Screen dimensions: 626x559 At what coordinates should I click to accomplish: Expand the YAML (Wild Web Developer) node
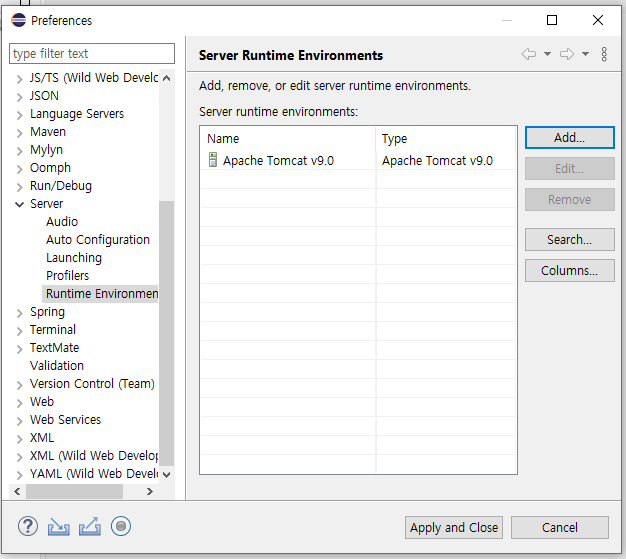(x=19, y=475)
